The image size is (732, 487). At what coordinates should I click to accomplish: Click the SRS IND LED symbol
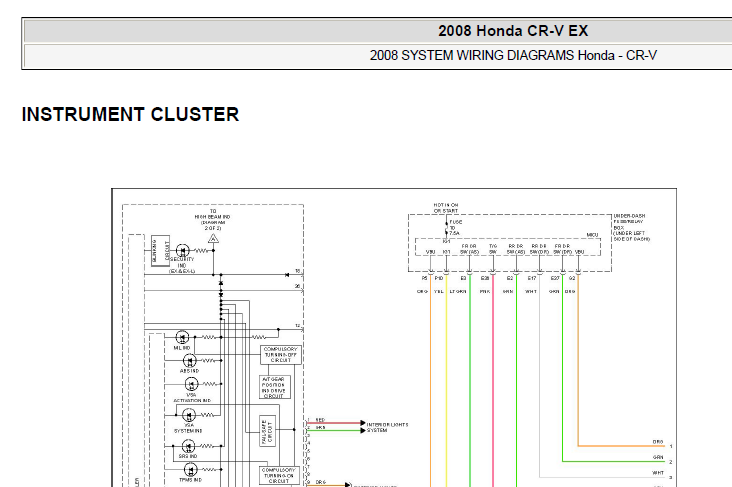point(188,446)
